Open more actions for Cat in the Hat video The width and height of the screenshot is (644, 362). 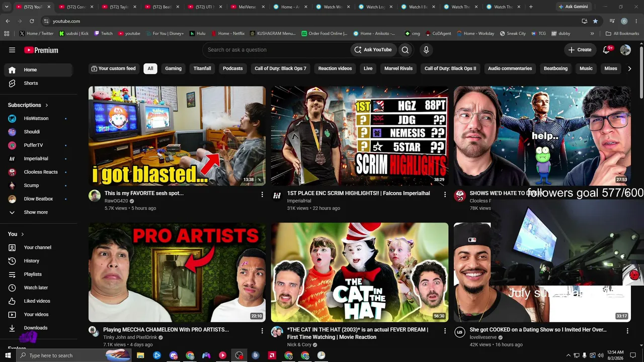[445, 331]
